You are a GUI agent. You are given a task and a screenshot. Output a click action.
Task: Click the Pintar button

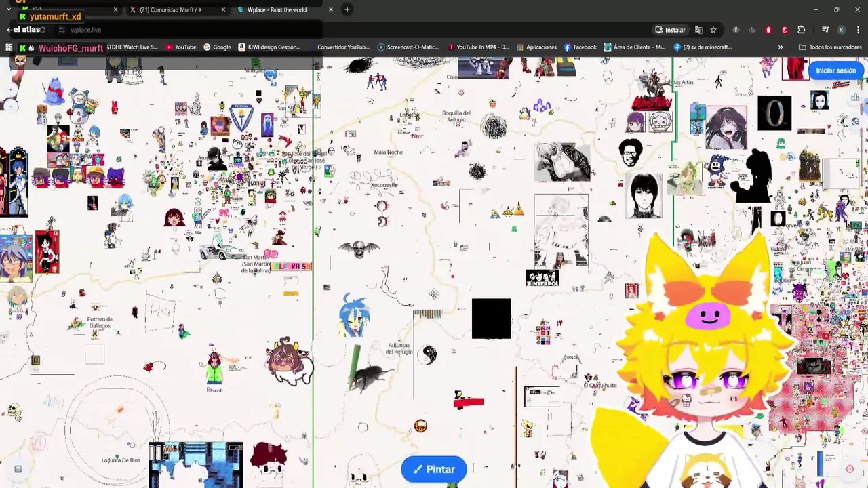pyautogui.click(x=434, y=469)
